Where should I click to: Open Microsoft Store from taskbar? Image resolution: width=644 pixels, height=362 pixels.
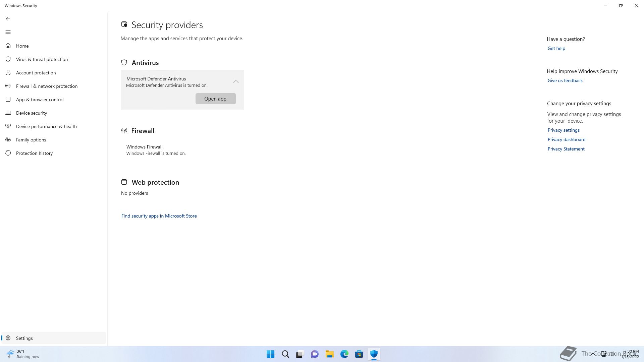click(359, 354)
